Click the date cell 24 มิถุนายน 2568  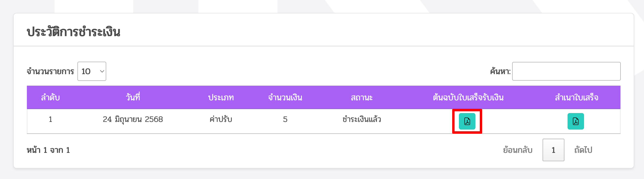133,119
